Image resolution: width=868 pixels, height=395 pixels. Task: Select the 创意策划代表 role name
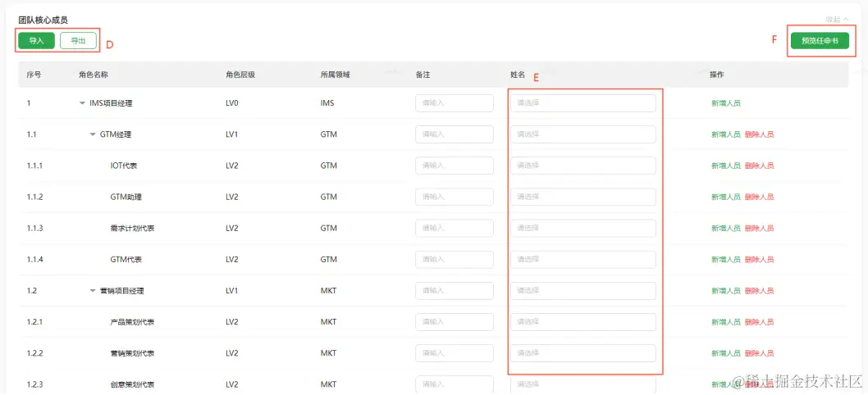132,384
